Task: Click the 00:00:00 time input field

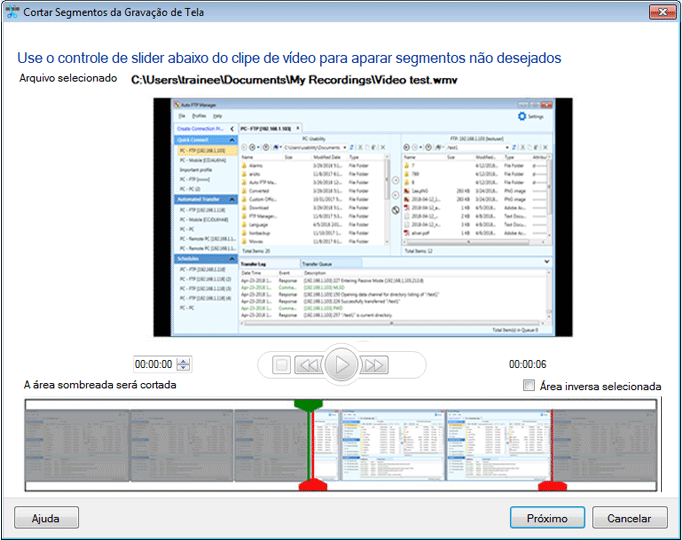Action: 154,365
